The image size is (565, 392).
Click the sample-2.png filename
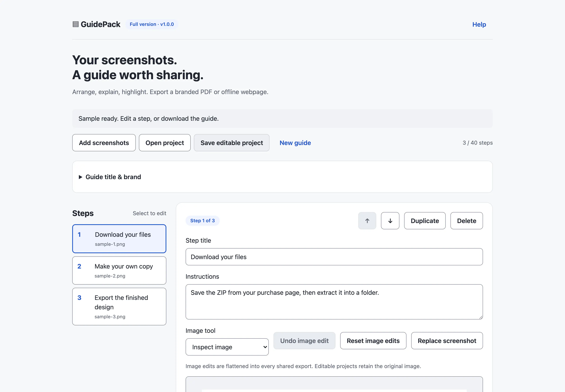pyautogui.click(x=110, y=276)
